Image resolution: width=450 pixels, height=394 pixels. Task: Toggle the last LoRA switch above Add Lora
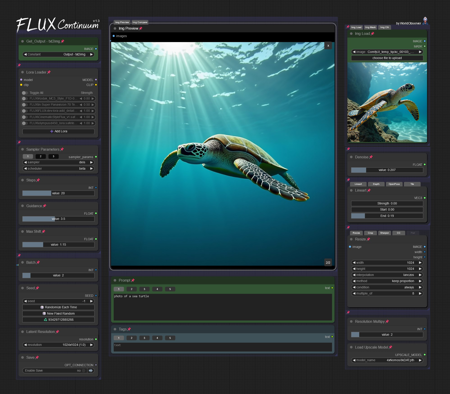[x=25, y=123]
